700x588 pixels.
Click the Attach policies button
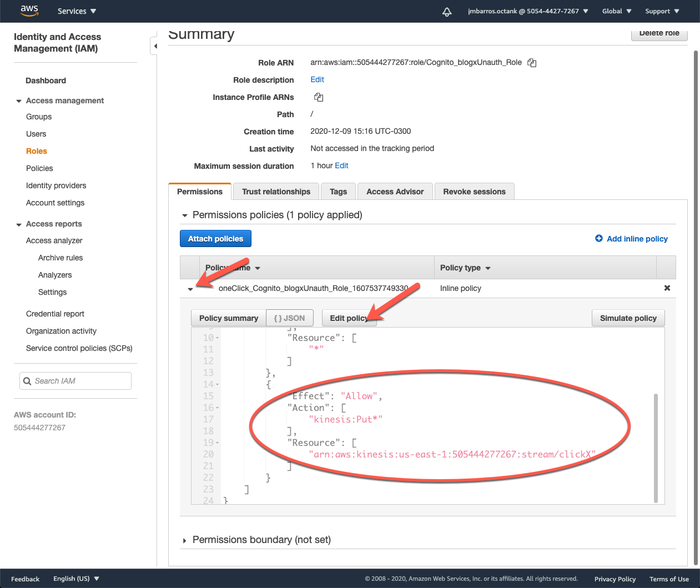(x=215, y=239)
